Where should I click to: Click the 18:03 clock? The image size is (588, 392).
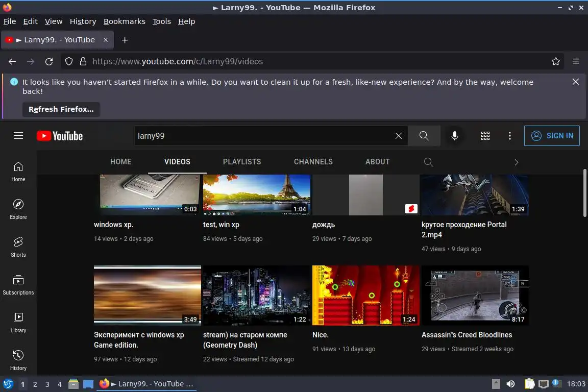click(576, 384)
